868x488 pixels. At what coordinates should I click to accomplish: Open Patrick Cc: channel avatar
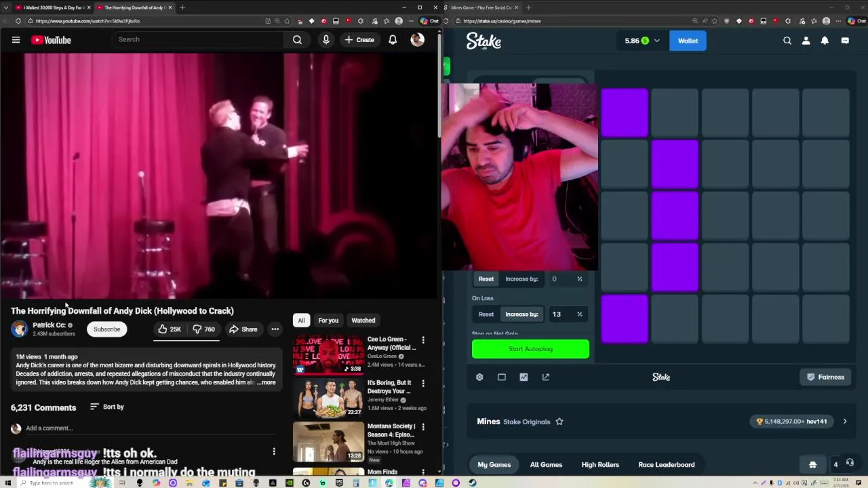pos(19,329)
